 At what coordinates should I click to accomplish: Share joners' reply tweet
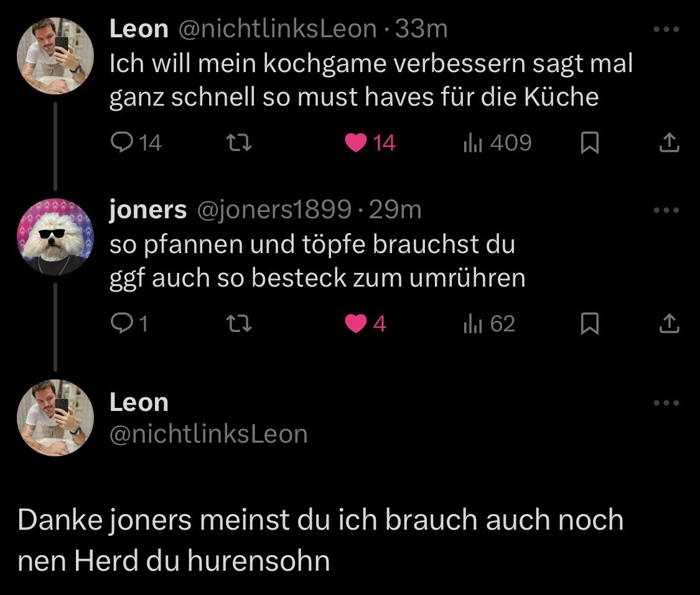(x=669, y=324)
